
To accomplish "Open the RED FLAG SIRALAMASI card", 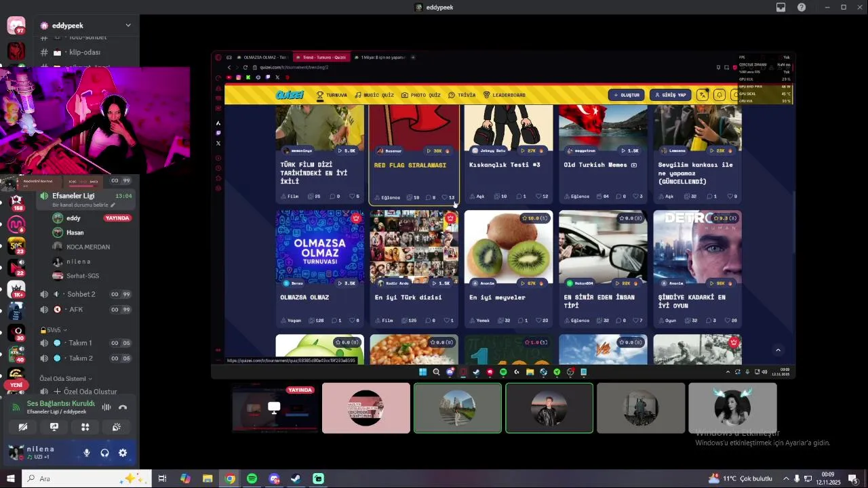I will coord(414,155).
